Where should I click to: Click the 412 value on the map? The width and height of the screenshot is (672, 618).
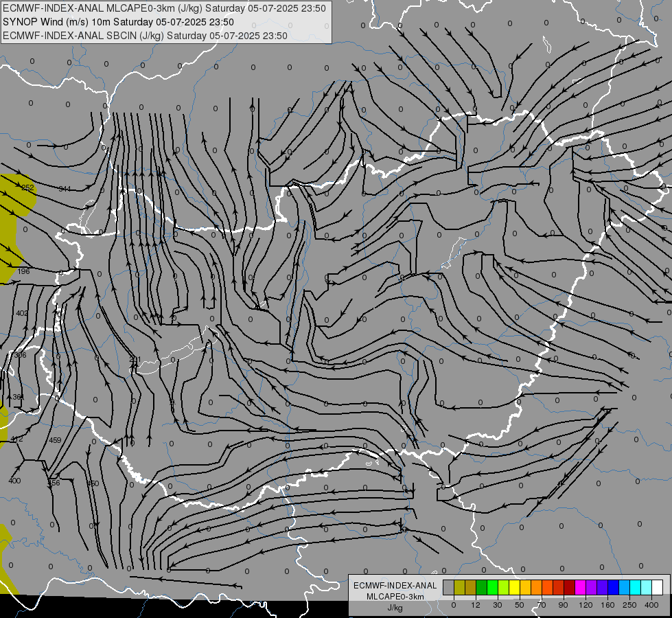(x=16, y=439)
